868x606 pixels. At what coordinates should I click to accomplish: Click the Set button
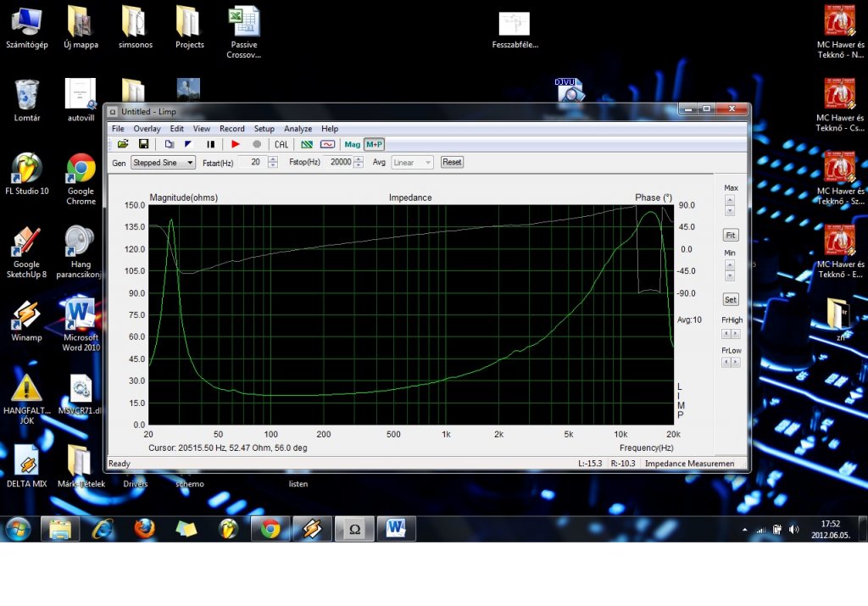coord(730,299)
